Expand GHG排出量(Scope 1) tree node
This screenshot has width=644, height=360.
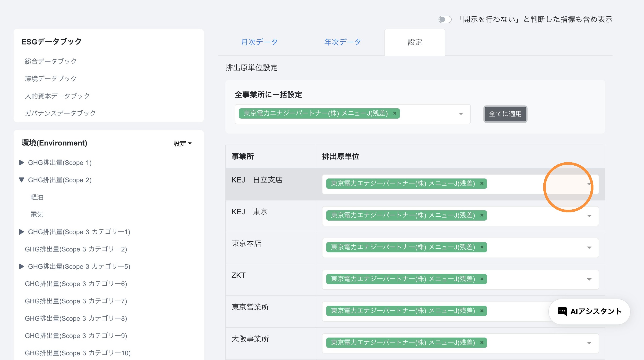pos(22,163)
